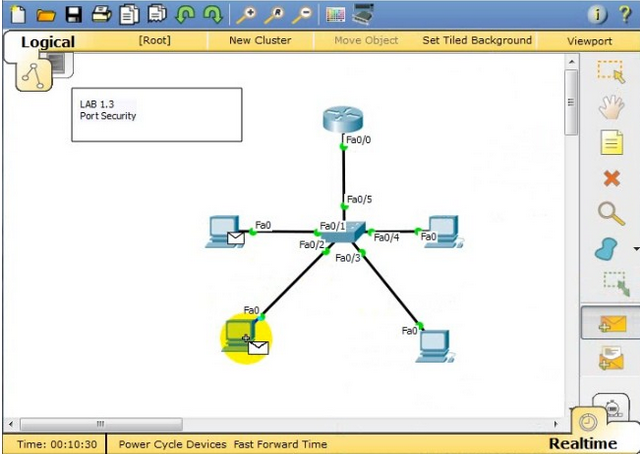
Task: Undo using the left green arrow
Action: (185, 15)
